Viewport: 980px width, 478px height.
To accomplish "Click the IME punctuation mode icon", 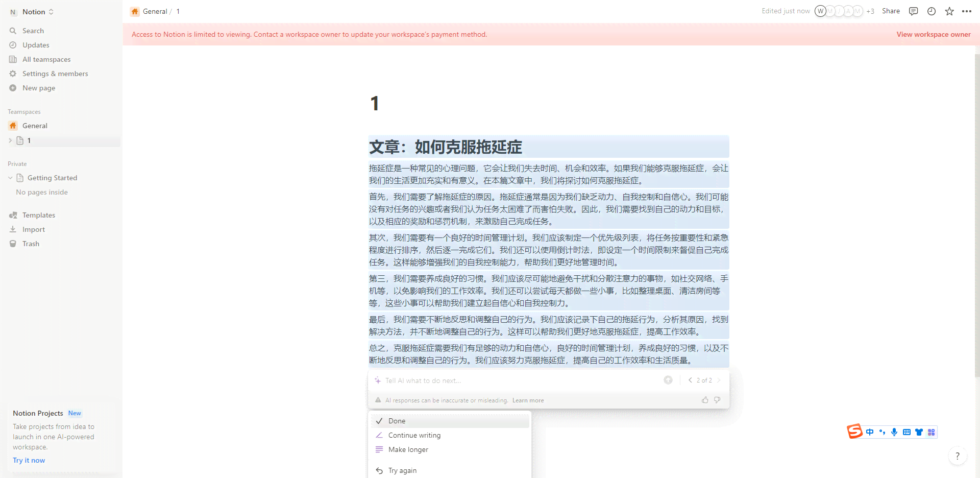I will (882, 432).
